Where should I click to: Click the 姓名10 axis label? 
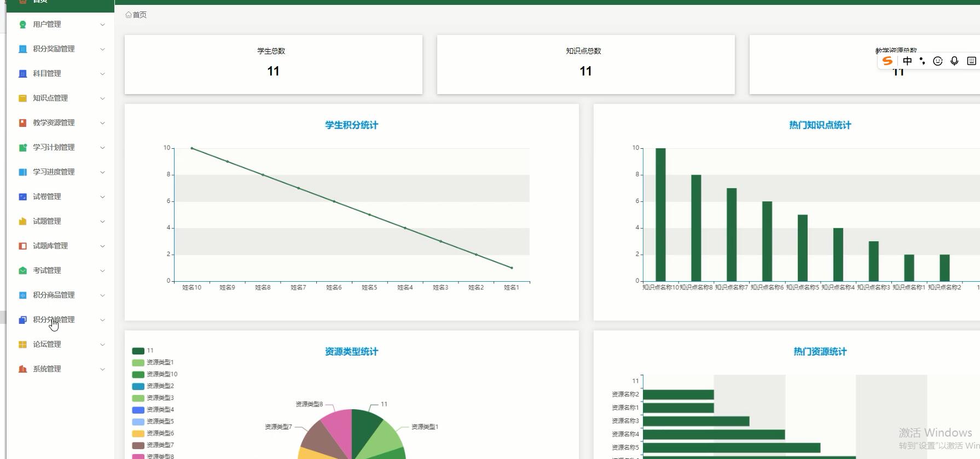point(192,288)
